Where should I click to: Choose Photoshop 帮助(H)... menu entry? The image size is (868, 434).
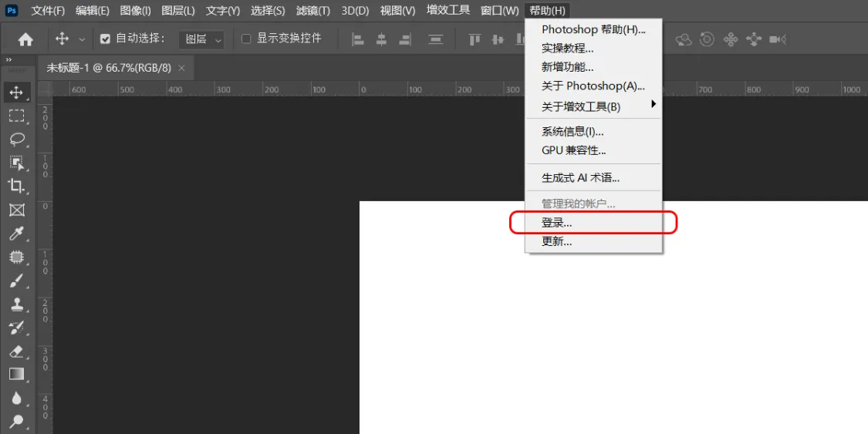593,30
